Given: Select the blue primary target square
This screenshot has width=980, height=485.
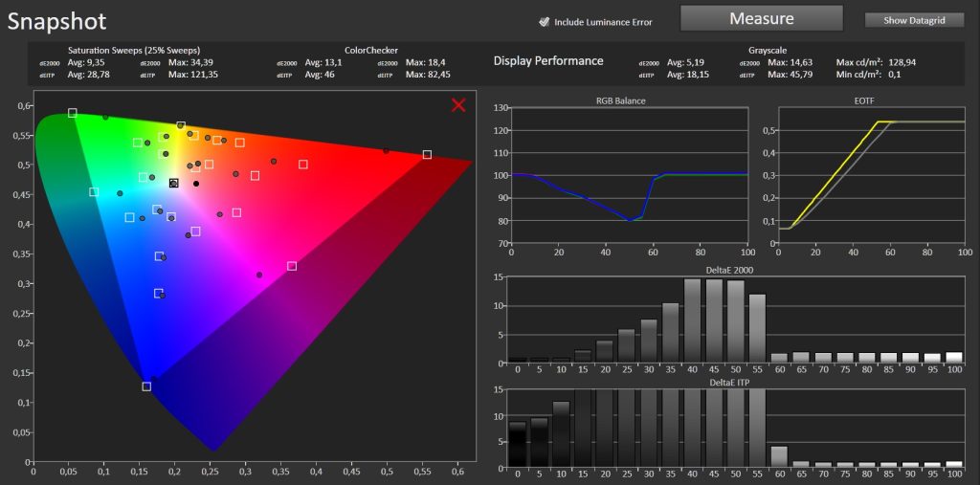Looking at the screenshot, I should tap(146, 386).
